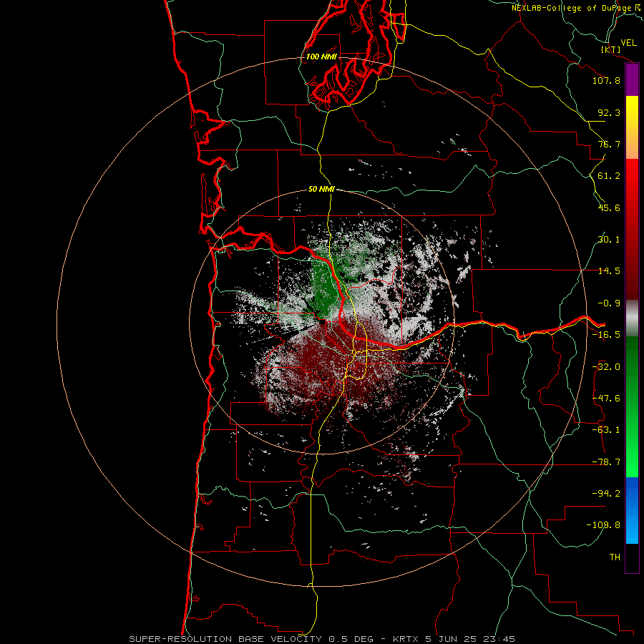The image size is (644, 644).
Task: Click the 100 NMI range ring label
Action: click(321, 57)
